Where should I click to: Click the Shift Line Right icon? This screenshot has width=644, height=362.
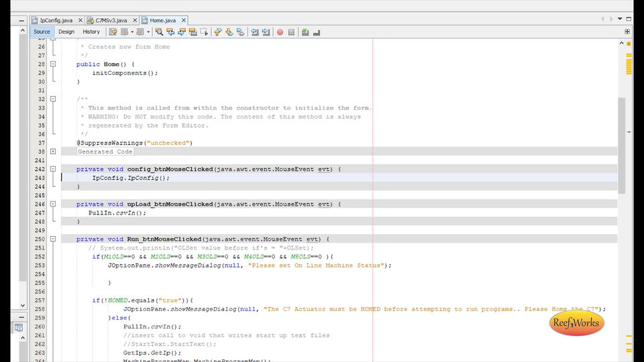(x=266, y=32)
